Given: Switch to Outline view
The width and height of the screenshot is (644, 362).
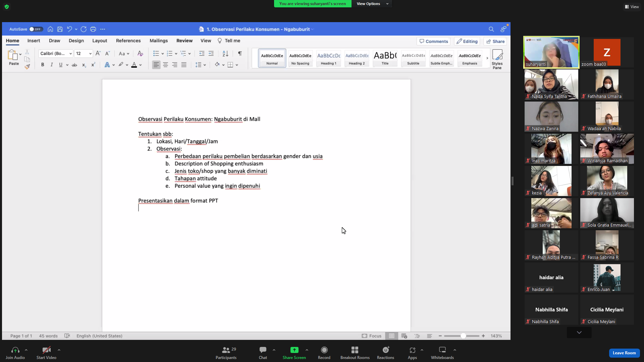Looking at the screenshot, I should pos(417,336).
